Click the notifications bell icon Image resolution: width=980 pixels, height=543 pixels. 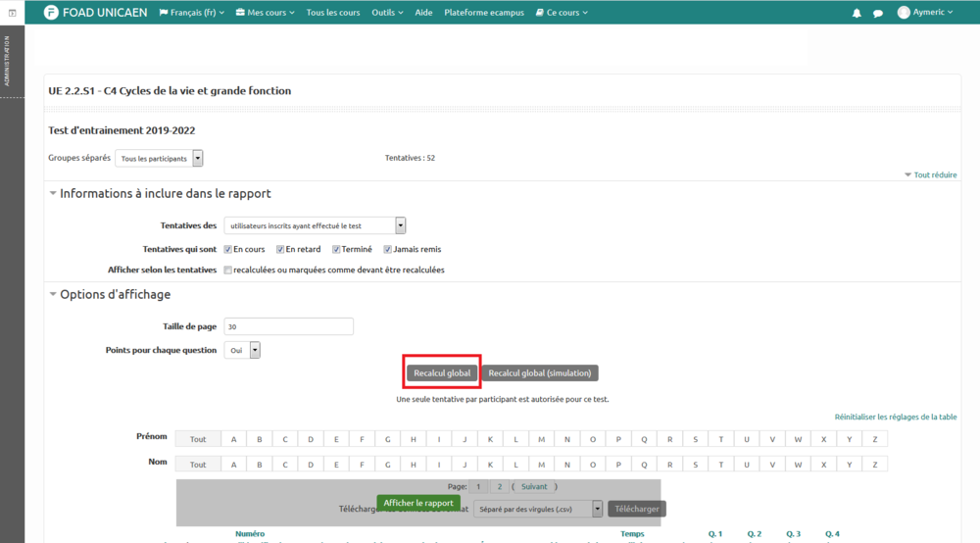point(857,13)
